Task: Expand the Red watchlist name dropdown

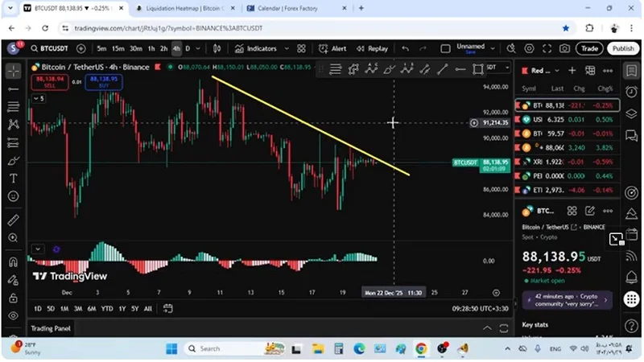Action: pos(557,71)
